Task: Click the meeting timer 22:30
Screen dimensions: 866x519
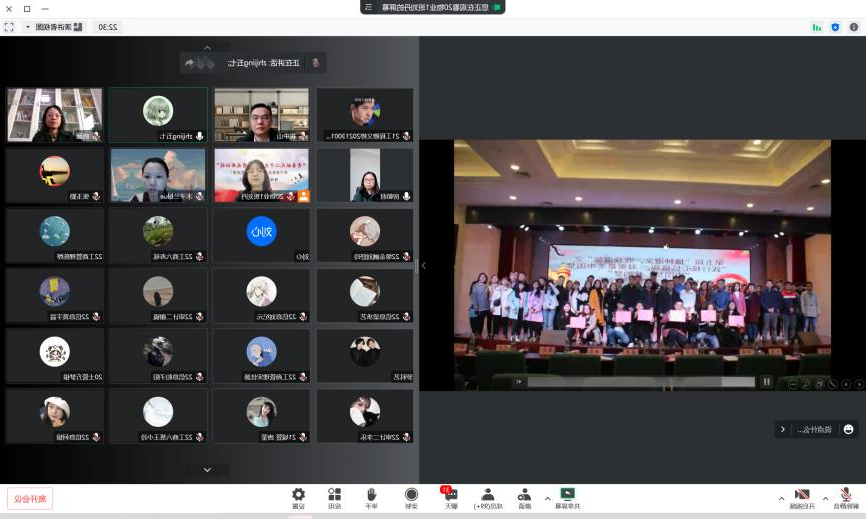Action: click(x=108, y=27)
